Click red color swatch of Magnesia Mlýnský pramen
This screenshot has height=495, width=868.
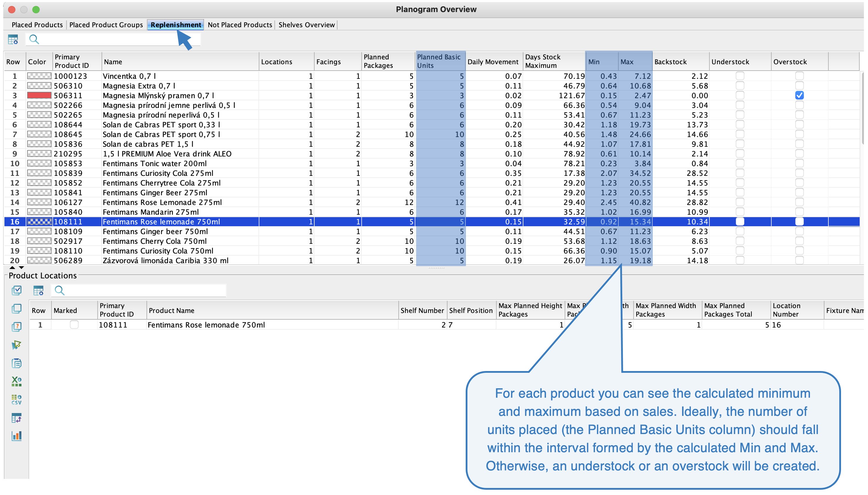click(x=39, y=96)
